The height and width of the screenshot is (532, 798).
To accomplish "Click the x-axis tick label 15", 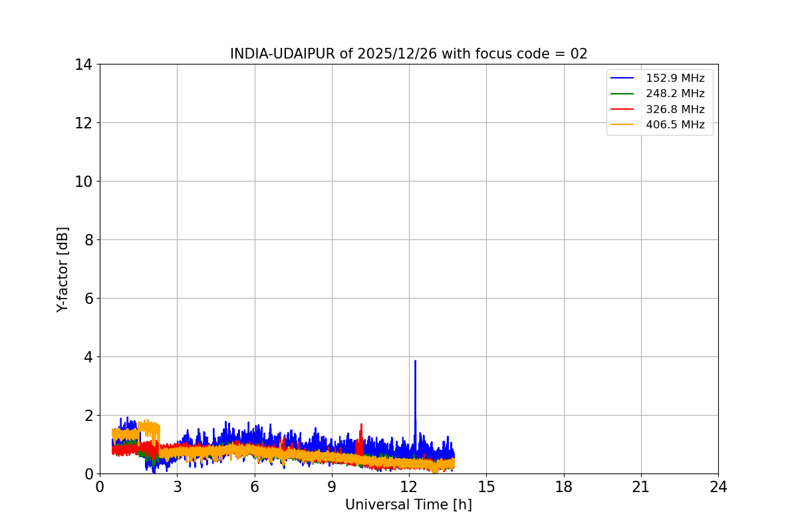I will pos(486,487).
